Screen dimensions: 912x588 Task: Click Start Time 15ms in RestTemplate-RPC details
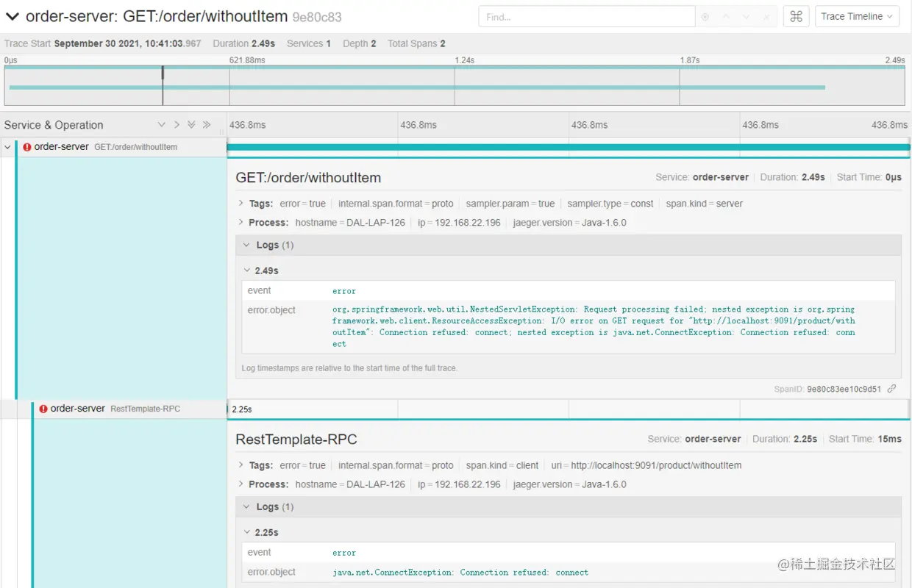865,439
